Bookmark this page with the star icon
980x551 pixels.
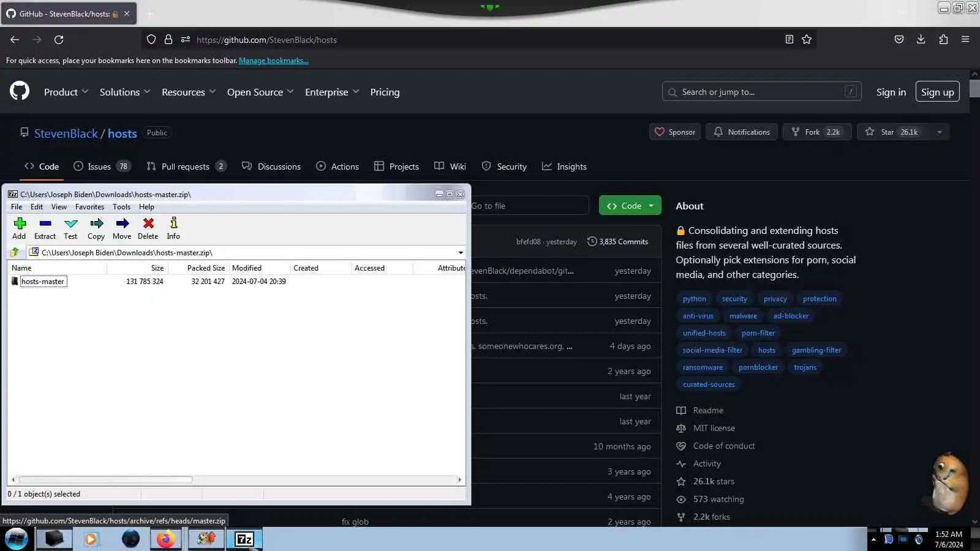point(807,40)
